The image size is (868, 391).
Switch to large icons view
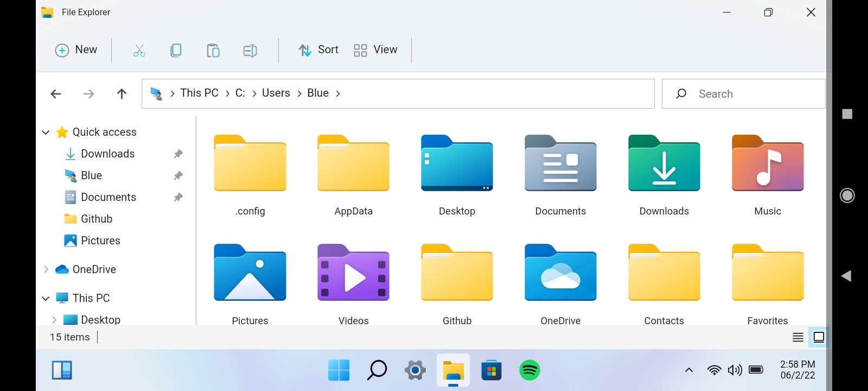[819, 337]
